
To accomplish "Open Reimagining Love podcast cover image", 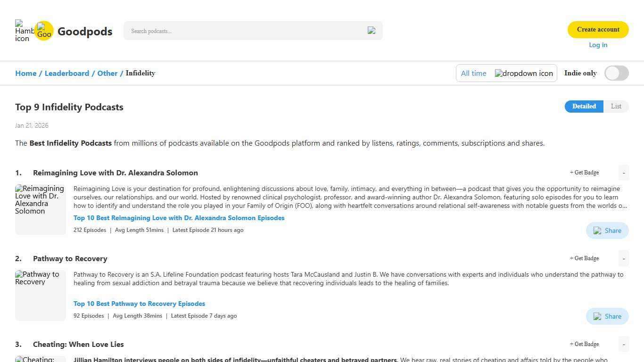I will pyautogui.click(x=41, y=209).
